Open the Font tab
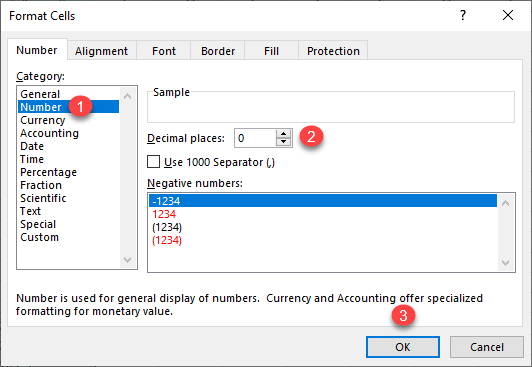Screen dimensions: 532x367 click(x=164, y=51)
